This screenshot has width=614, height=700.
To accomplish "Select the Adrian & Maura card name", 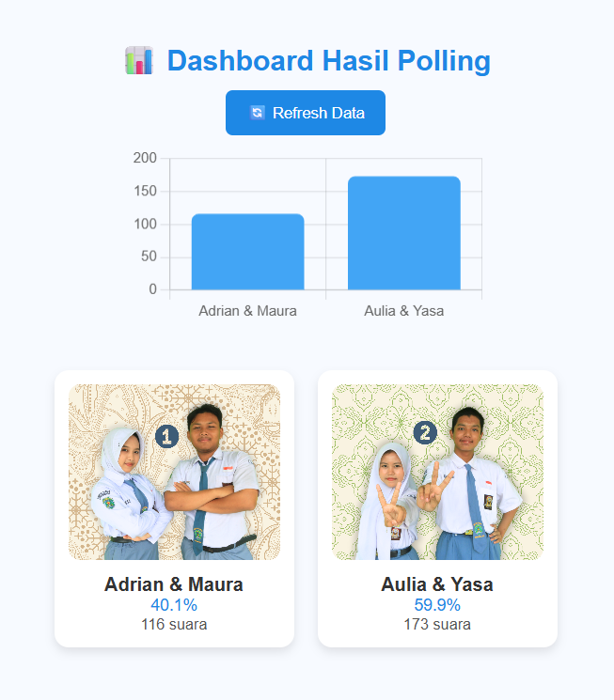I will click(174, 584).
